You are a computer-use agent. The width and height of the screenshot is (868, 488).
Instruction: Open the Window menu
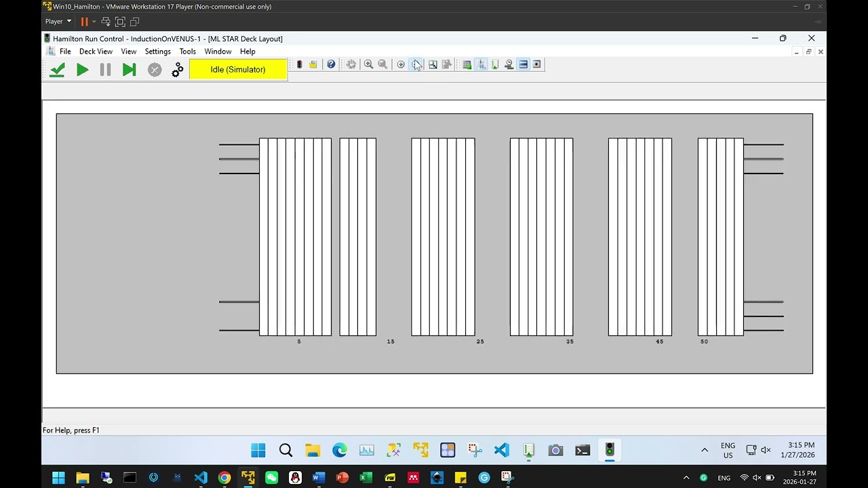(218, 52)
